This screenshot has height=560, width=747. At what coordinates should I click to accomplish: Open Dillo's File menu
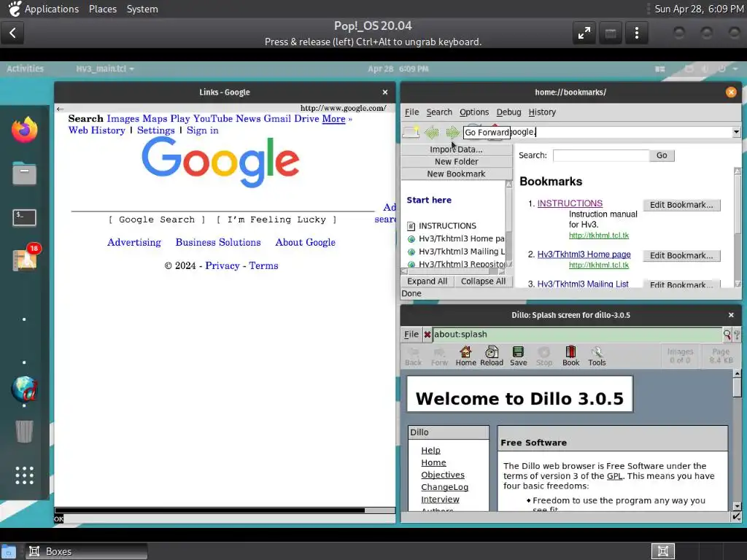(411, 334)
